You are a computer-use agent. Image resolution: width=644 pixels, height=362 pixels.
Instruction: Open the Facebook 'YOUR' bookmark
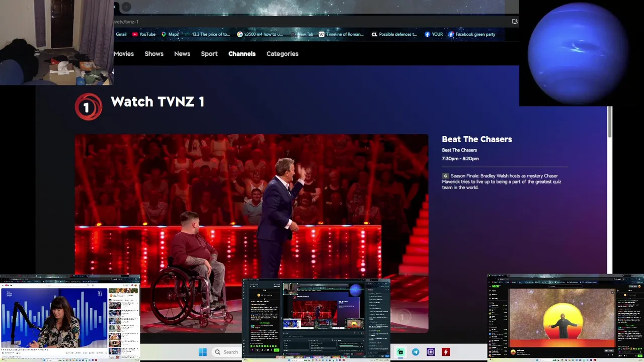pos(434,34)
